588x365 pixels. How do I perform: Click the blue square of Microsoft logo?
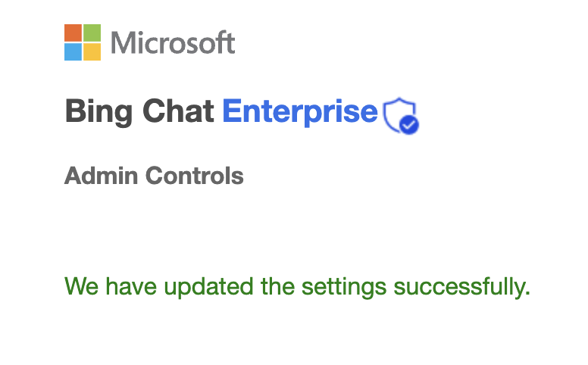click(73, 51)
